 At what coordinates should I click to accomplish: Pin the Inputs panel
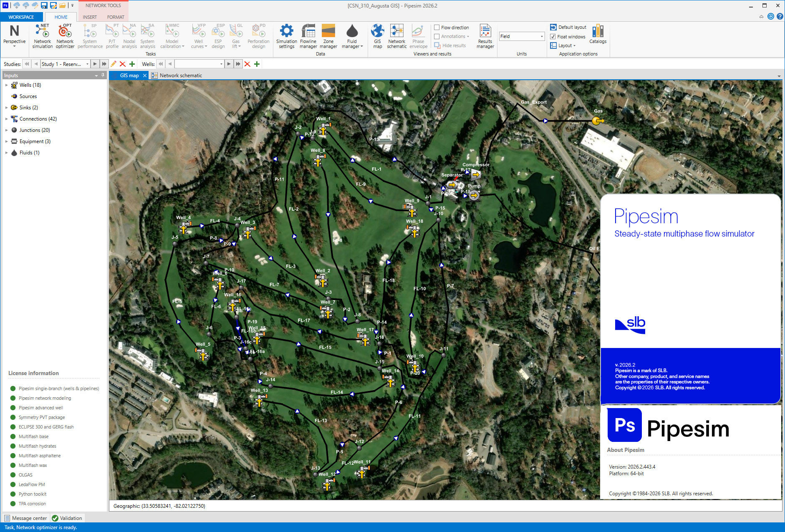click(103, 75)
